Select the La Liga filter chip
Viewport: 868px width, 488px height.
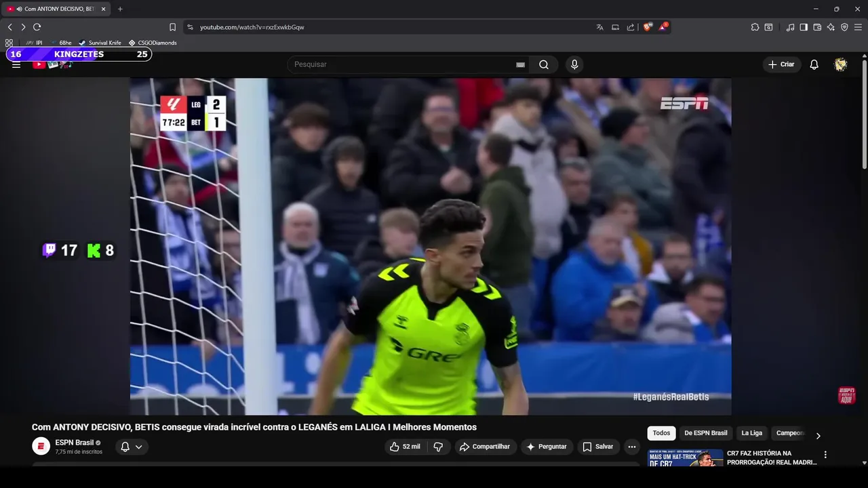751,433
